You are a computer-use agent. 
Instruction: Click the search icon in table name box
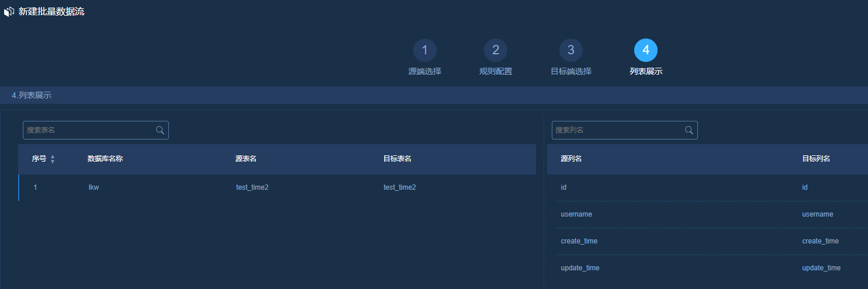pyautogui.click(x=160, y=130)
